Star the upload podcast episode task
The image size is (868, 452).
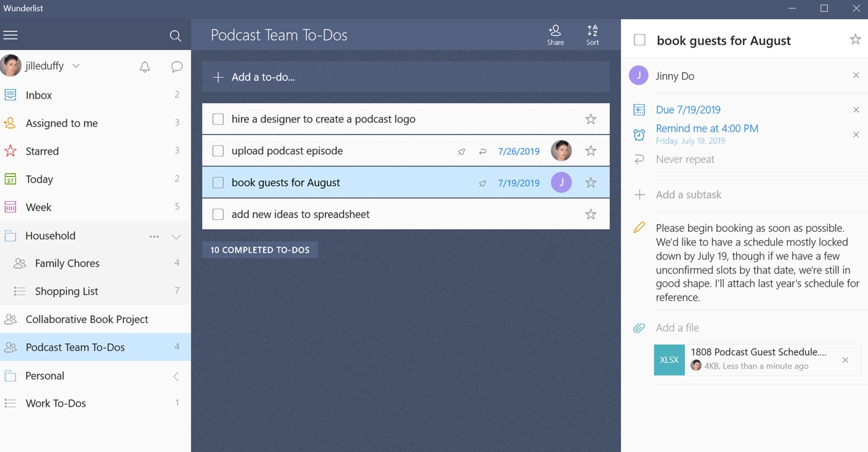(591, 151)
